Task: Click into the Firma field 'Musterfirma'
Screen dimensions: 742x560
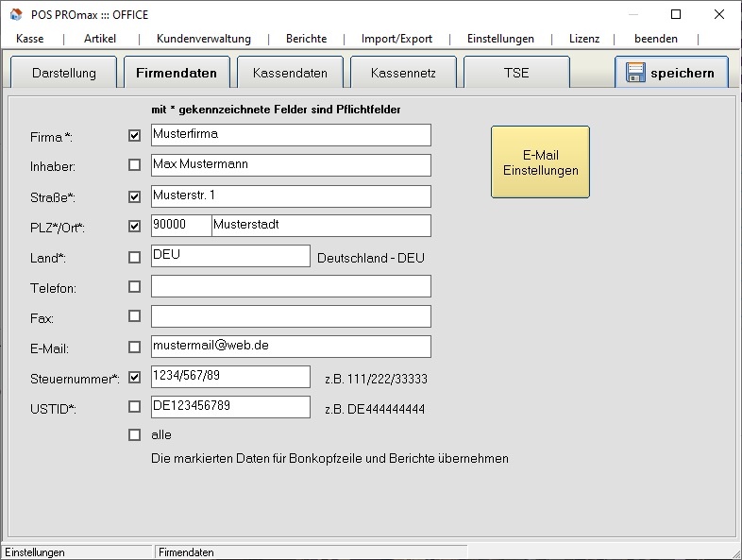Action: (291, 135)
